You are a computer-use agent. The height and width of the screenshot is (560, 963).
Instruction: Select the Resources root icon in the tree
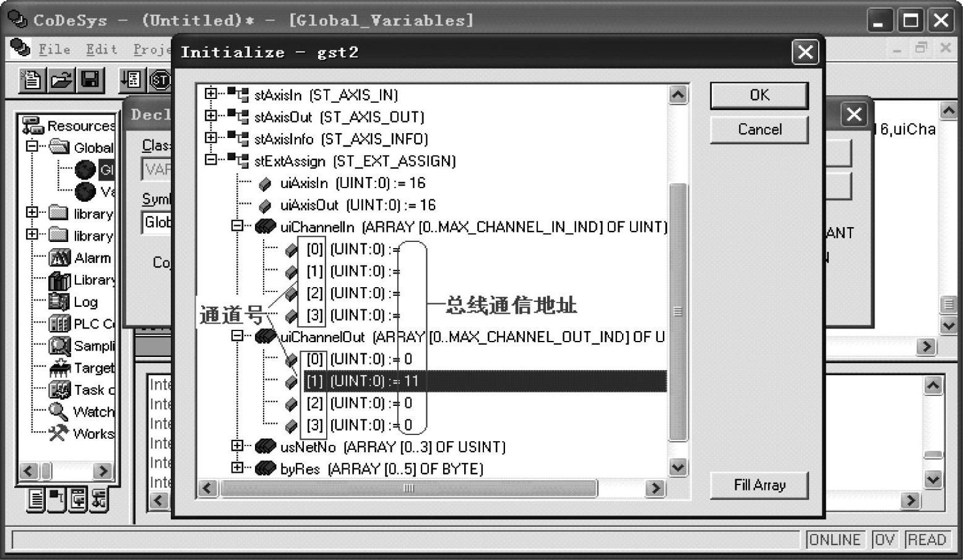coord(33,126)
